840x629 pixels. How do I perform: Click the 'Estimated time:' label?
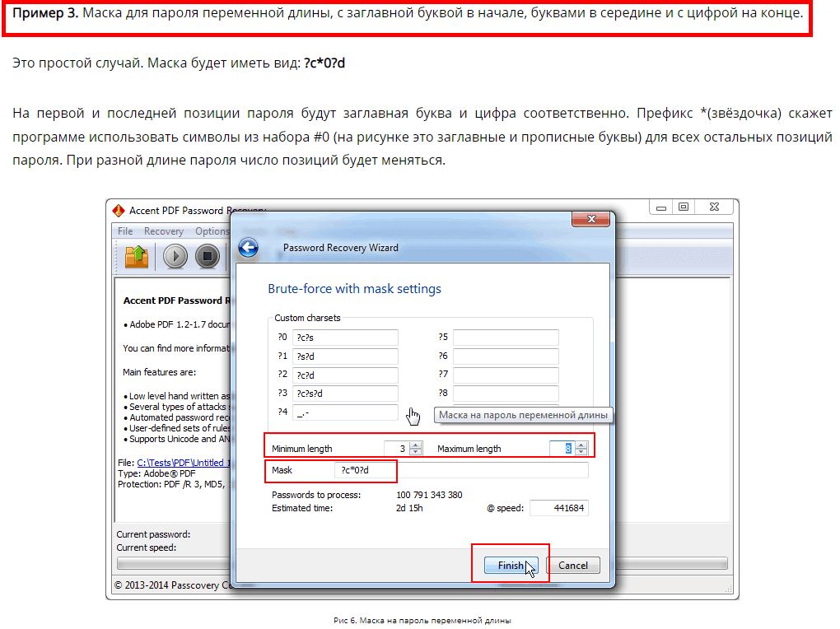point(302,508)
